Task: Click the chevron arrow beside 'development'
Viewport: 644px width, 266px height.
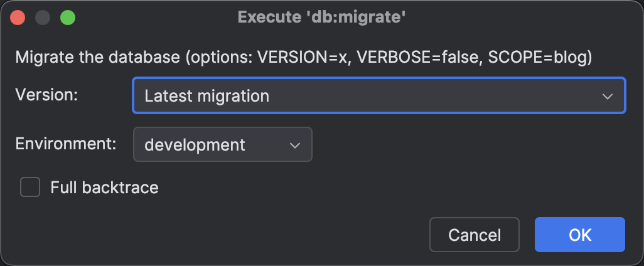Action: coord(294,145)
